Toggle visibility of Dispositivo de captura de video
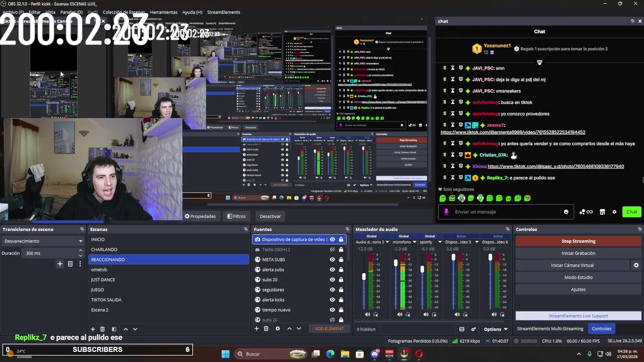 click(332, 239)
